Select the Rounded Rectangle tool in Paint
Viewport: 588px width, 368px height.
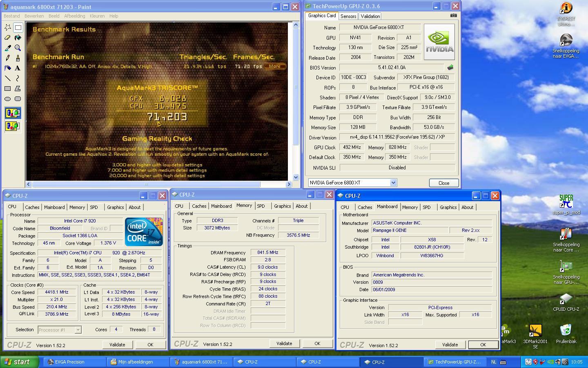18,99
